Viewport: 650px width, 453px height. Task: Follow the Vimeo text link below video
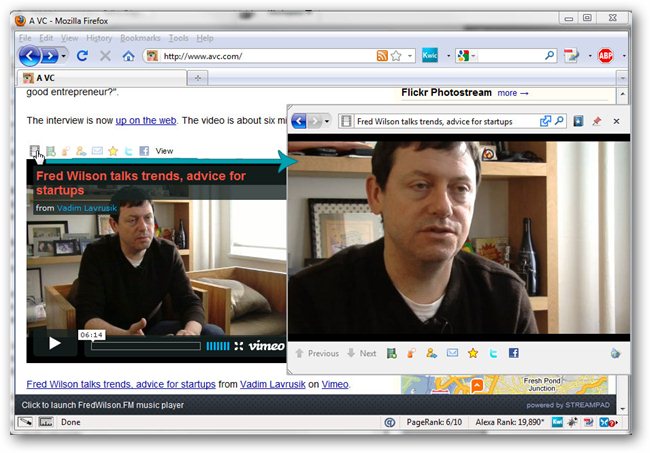[335, 384]
